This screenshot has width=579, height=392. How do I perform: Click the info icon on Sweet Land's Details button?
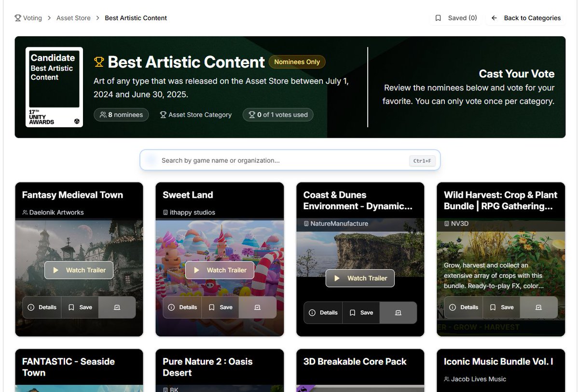pyautogui.click(x=171, y=307)
